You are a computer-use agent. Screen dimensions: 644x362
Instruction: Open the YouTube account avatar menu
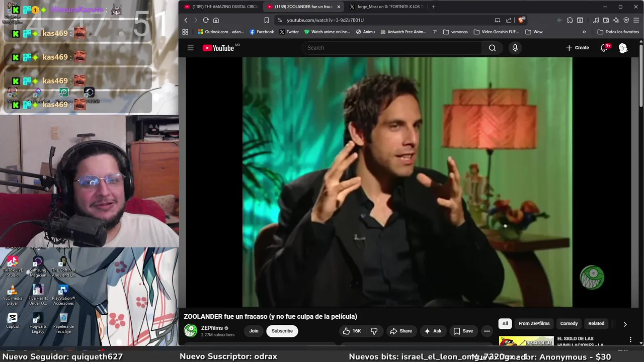(623, 48)
